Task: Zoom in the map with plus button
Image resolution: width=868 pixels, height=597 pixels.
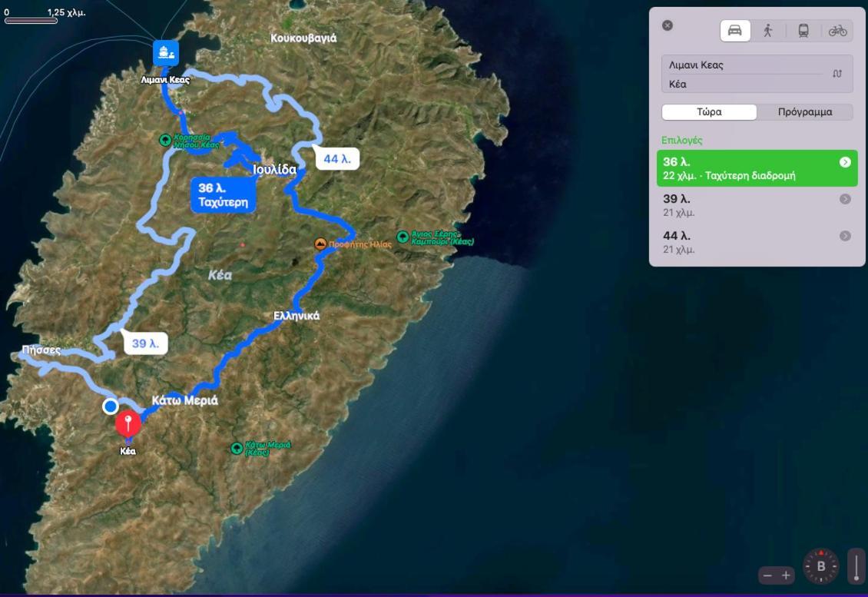Action: [x=786, y=575]
